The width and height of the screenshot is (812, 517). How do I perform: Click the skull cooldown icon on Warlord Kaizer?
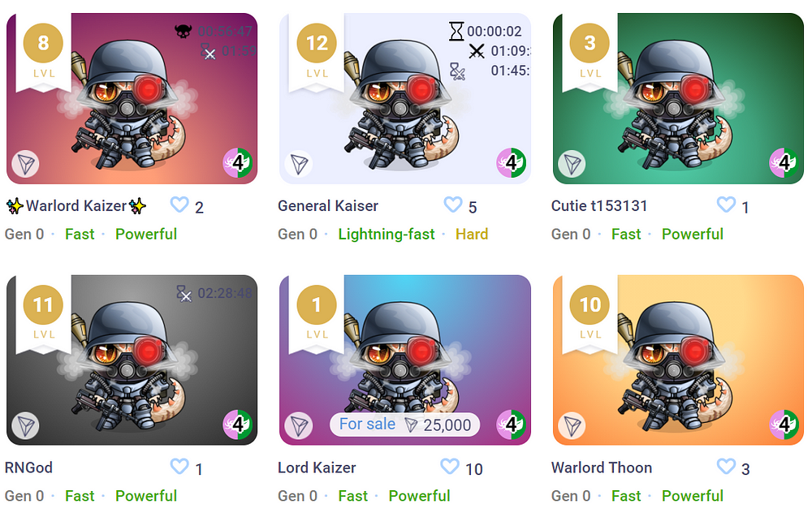tap(184, 32)
